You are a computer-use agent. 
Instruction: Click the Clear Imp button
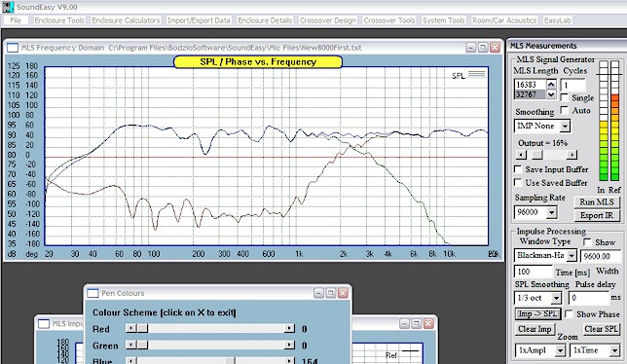coord(535,329)
